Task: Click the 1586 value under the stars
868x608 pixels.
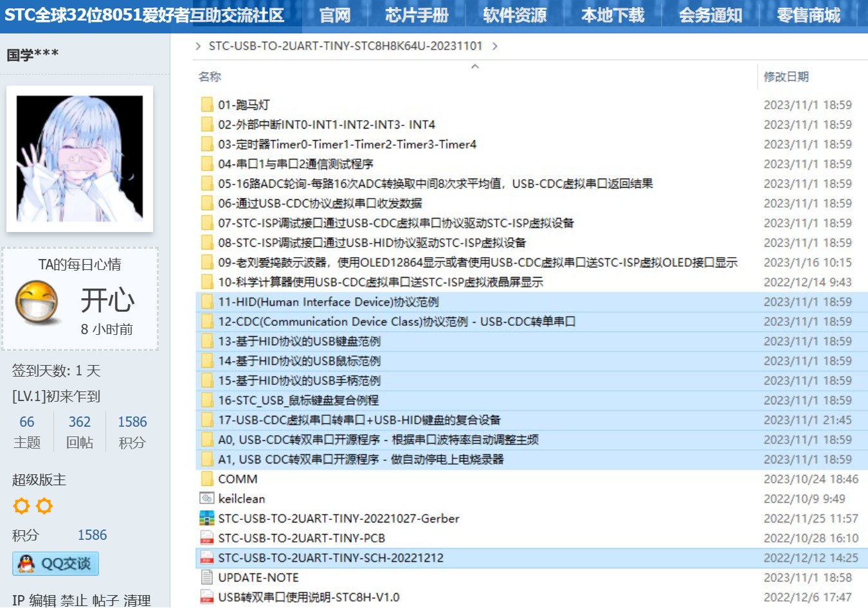Action: 93,535
